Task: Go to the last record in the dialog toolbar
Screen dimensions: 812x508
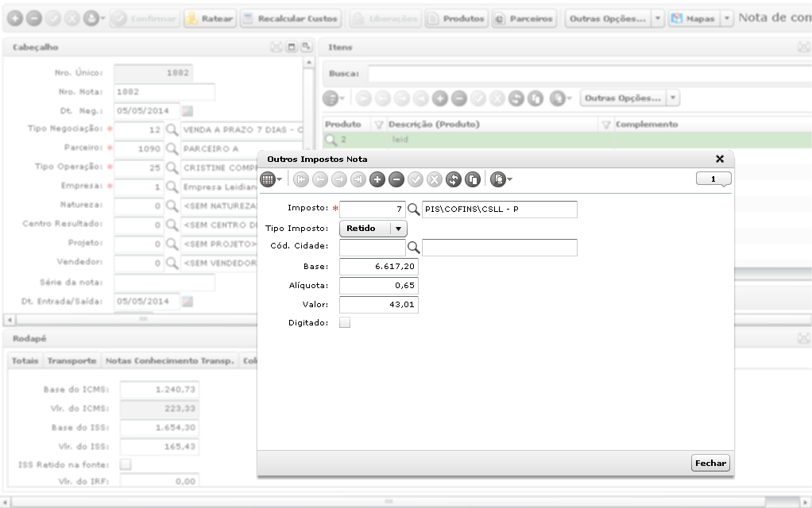Action: coord(358,179)
